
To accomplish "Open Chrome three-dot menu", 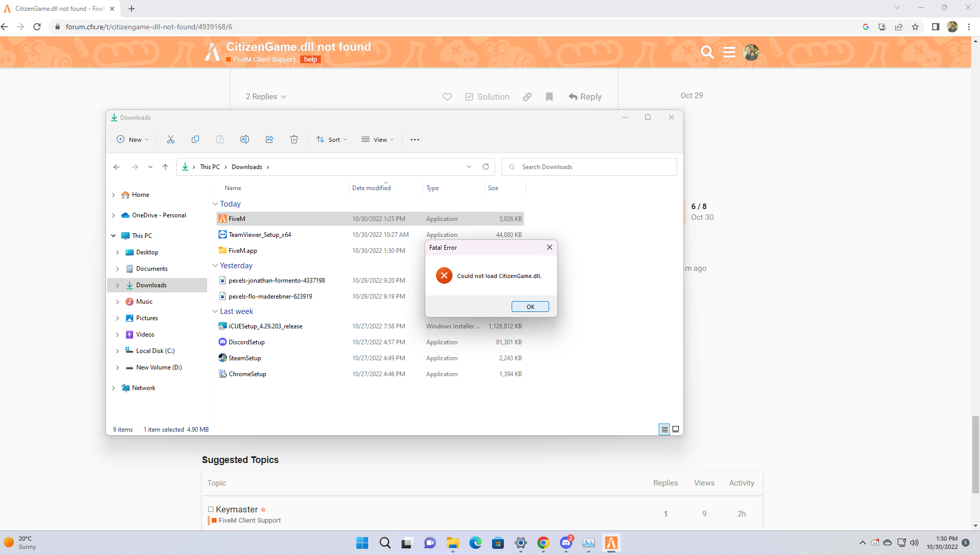I will (x=969, y=27).
